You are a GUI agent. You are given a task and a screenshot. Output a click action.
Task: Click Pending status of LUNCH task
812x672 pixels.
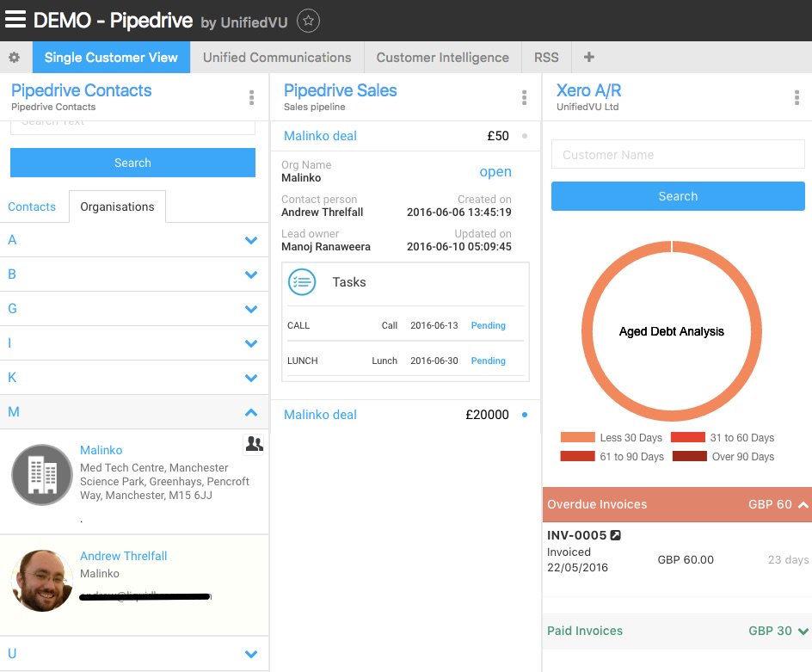(x=488, y=361)
